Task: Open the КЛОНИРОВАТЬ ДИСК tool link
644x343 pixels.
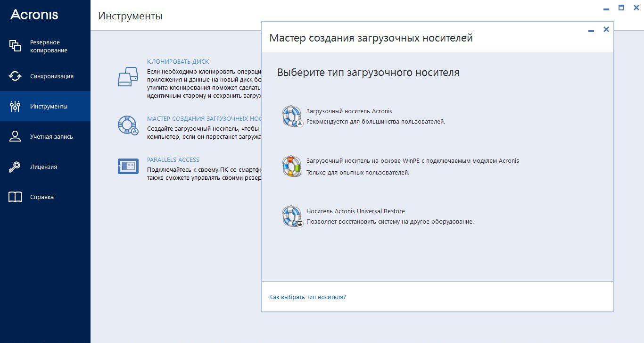Action: (178, 62)
